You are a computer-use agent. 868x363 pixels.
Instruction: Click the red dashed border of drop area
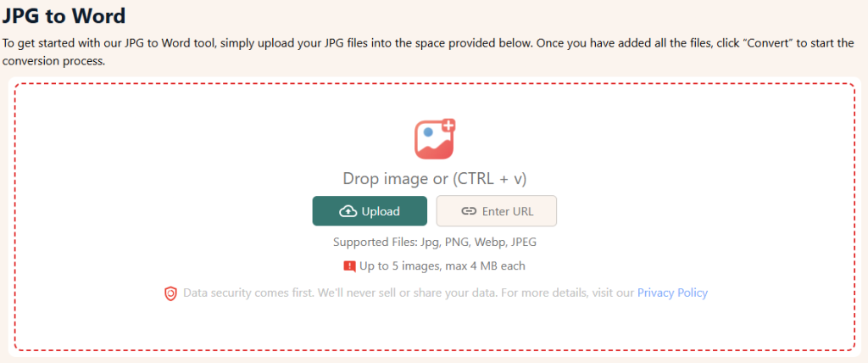coord(435,84)
